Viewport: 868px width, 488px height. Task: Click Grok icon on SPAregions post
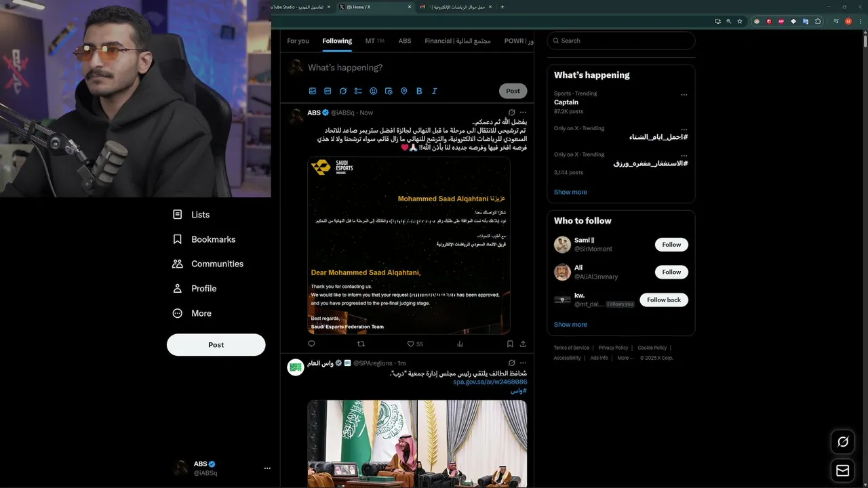coord(511,363)
